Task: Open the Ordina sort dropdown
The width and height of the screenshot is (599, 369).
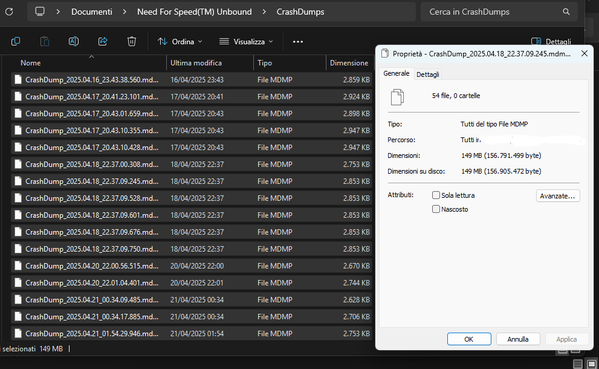Action: point(180,41)
